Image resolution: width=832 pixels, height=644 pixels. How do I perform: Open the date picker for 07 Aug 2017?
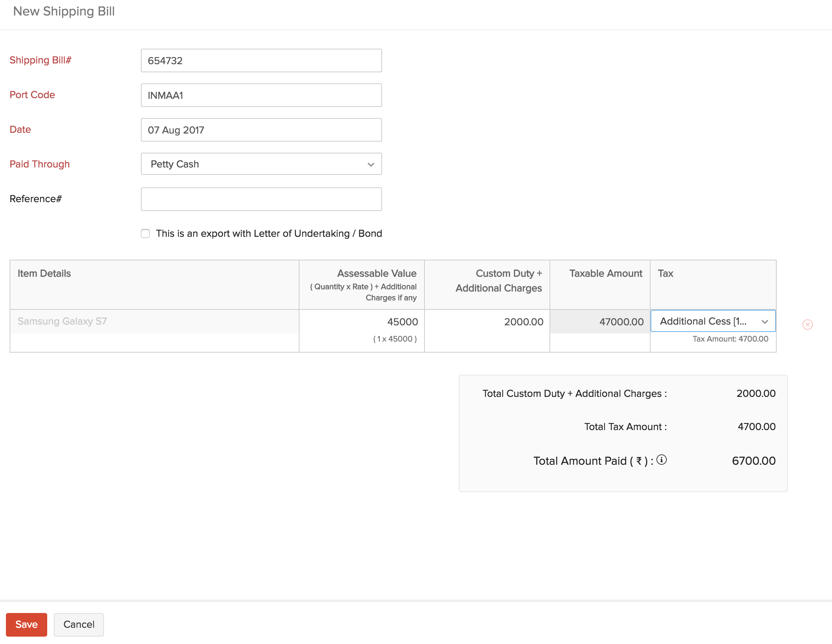[x=261, y=129]
